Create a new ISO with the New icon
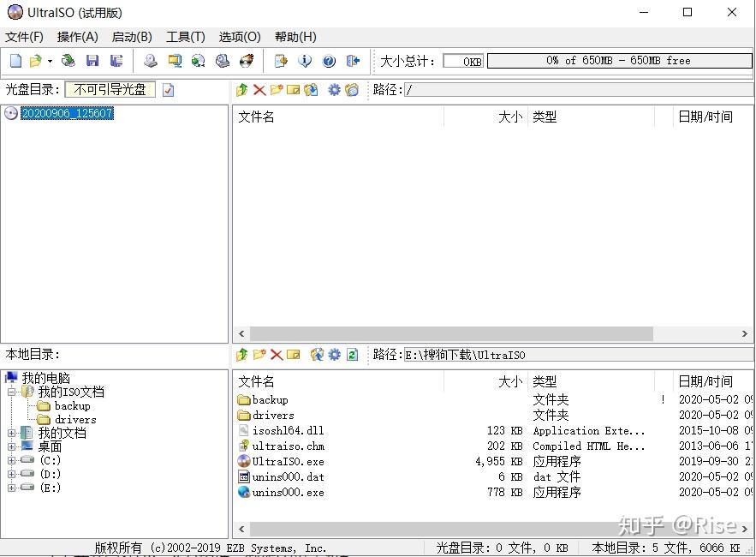This screenshot has width=756, height=557. coord(16,61)
